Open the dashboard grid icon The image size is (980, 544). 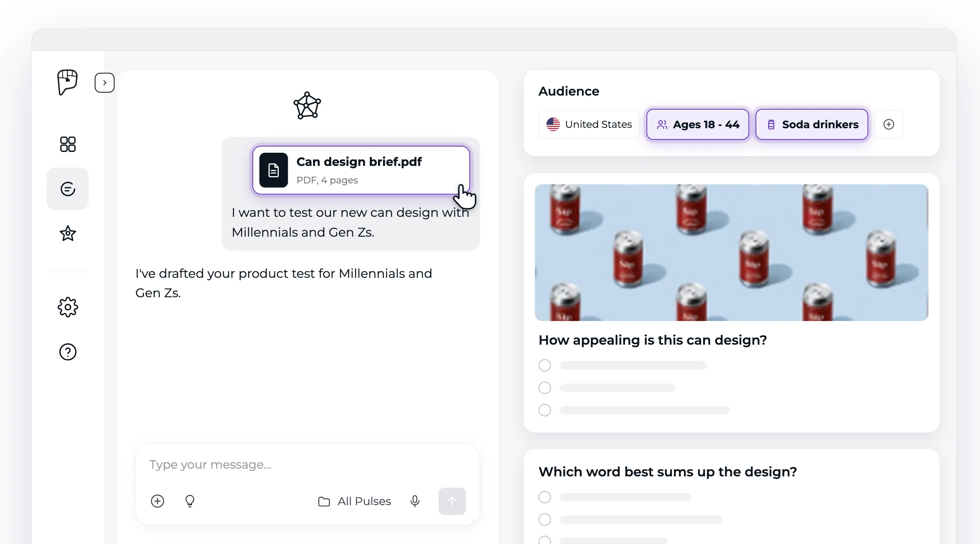point(68,144)
